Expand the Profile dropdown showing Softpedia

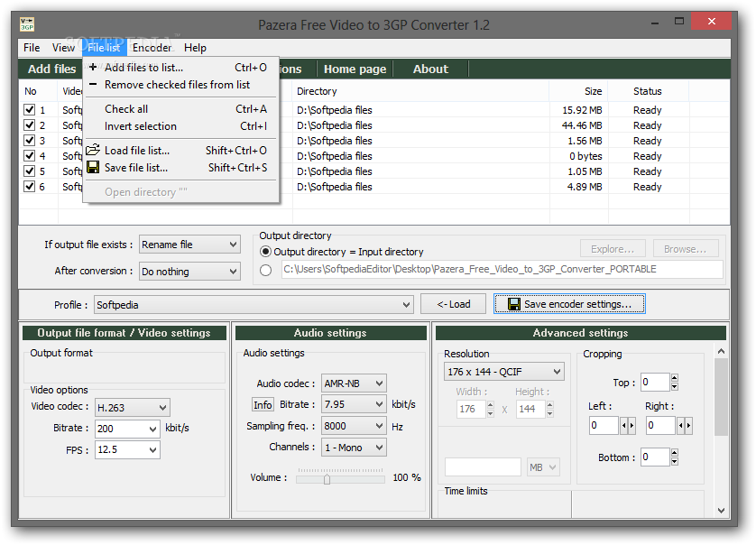pyautogui.click(x=254, y=305)
